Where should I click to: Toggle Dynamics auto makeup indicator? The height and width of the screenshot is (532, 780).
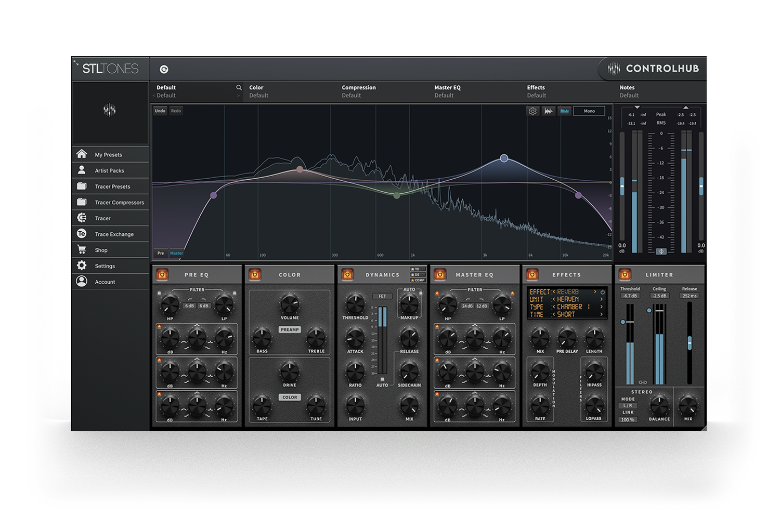(x=421, y=294)
